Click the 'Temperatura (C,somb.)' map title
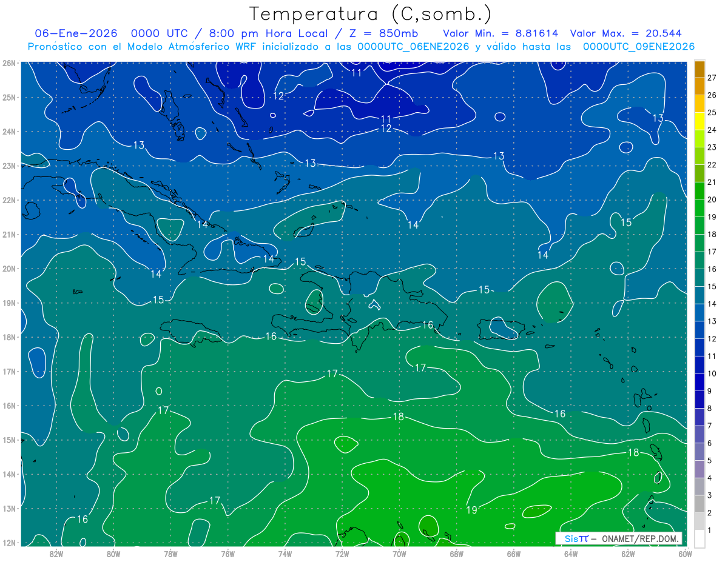 (370, 15)
